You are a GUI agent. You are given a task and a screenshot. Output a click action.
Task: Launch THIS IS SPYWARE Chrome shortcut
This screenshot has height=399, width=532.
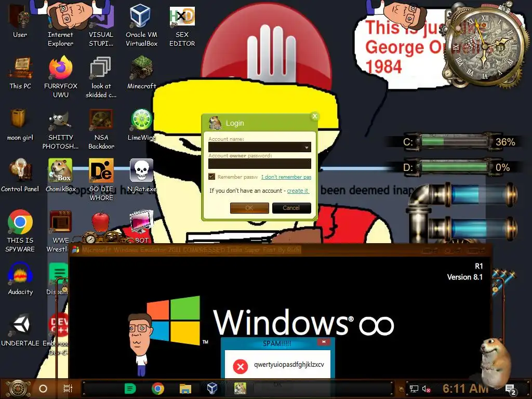(x=20, y=231)
